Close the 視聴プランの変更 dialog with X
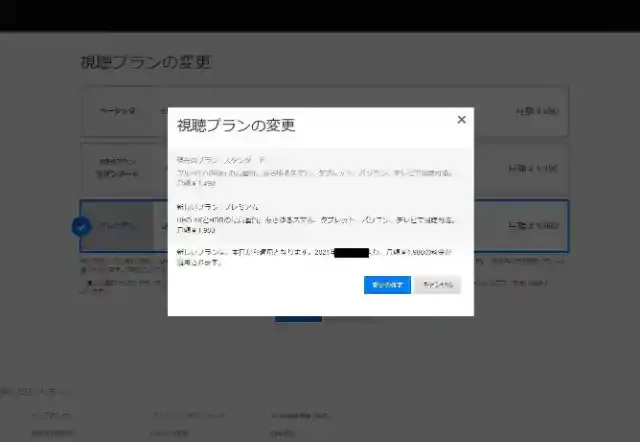 [462, 120]
